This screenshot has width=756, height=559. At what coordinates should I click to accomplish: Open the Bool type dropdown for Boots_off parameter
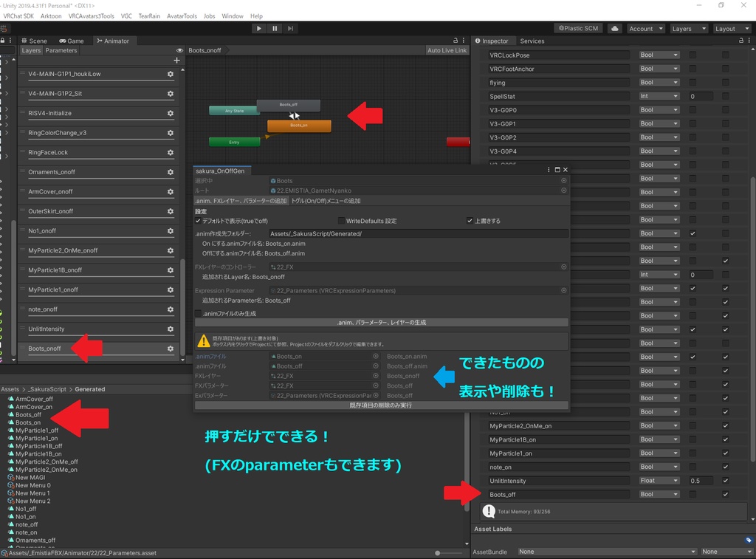(659, 493)
